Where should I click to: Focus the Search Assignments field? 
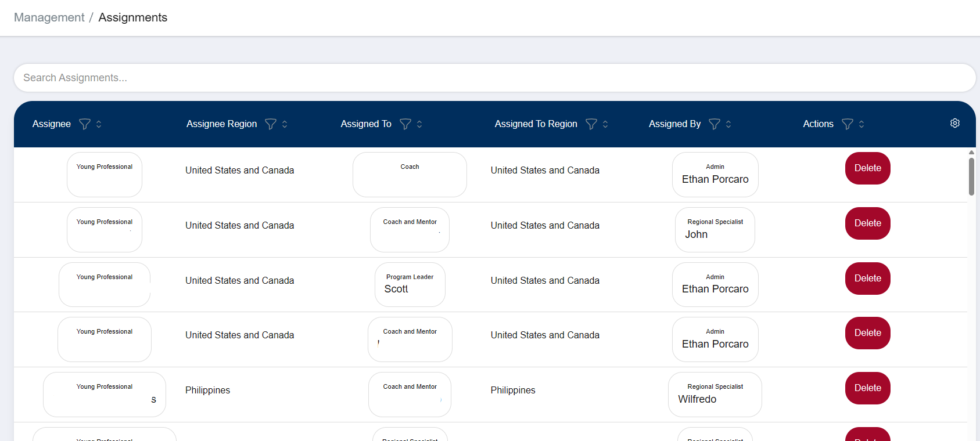[494, 78]
